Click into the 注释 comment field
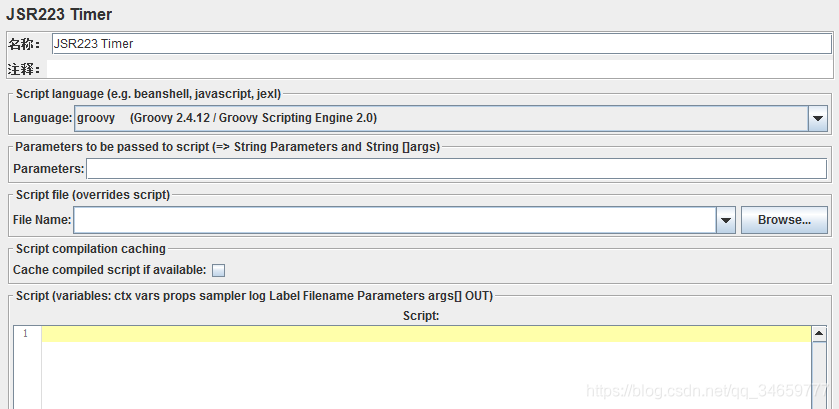 [x=440, y=69]
